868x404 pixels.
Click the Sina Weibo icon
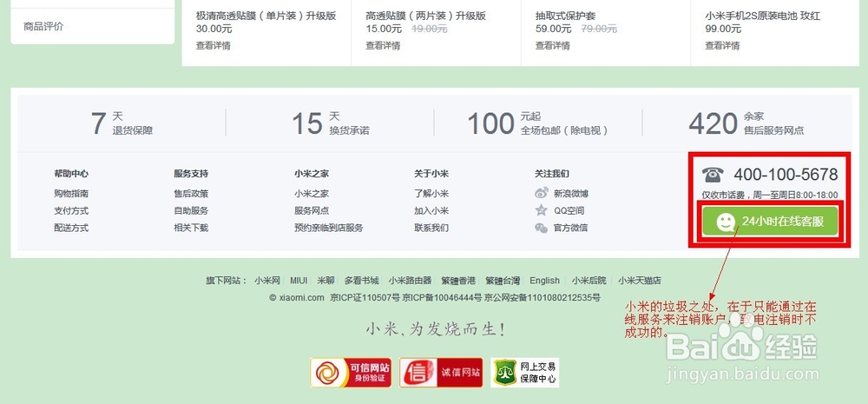[x=542, y=194]
